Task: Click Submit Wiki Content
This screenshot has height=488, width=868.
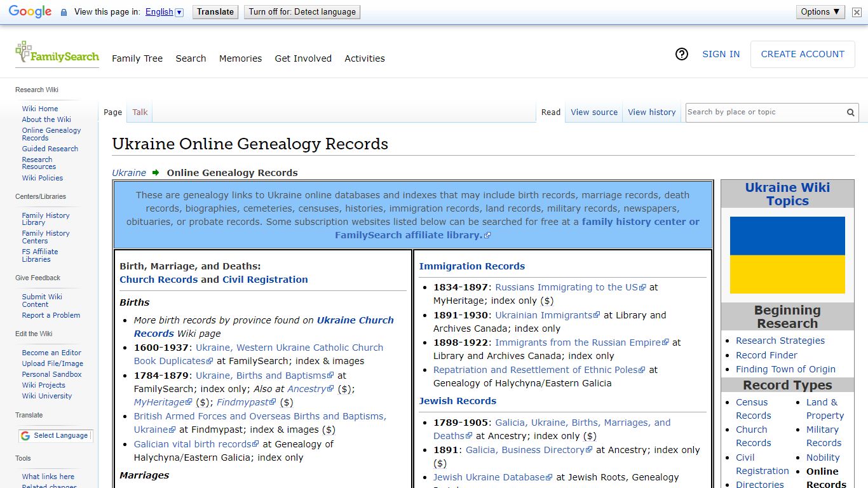Action: [42, 301]
